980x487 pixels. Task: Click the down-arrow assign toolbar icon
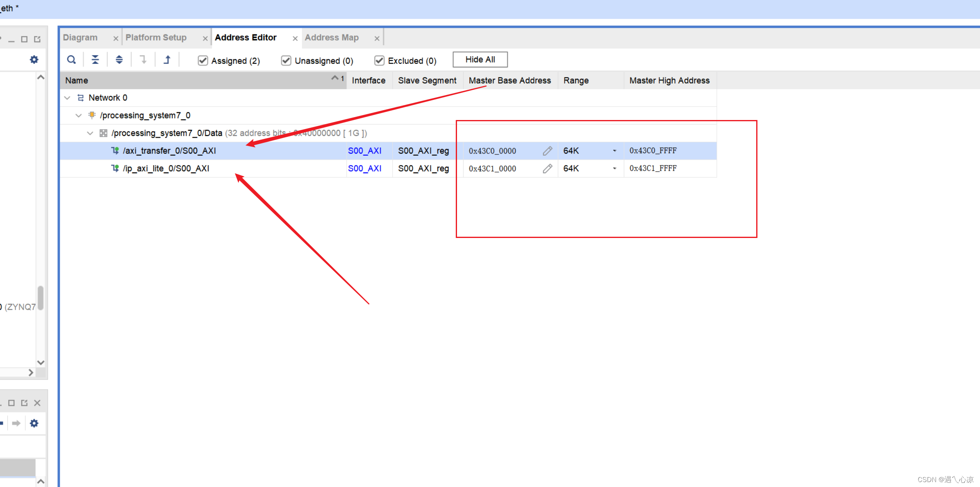pyautogui.click(x=143, y=60)
